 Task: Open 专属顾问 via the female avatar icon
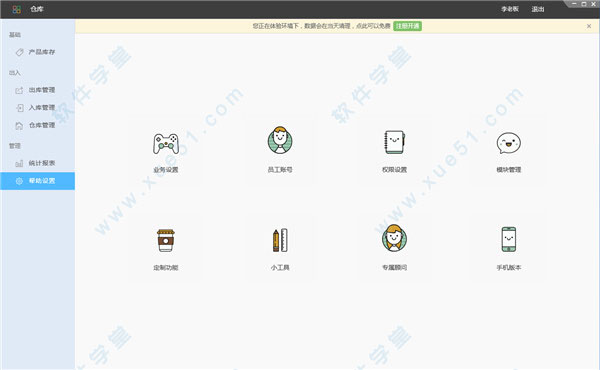coord(394,238)
